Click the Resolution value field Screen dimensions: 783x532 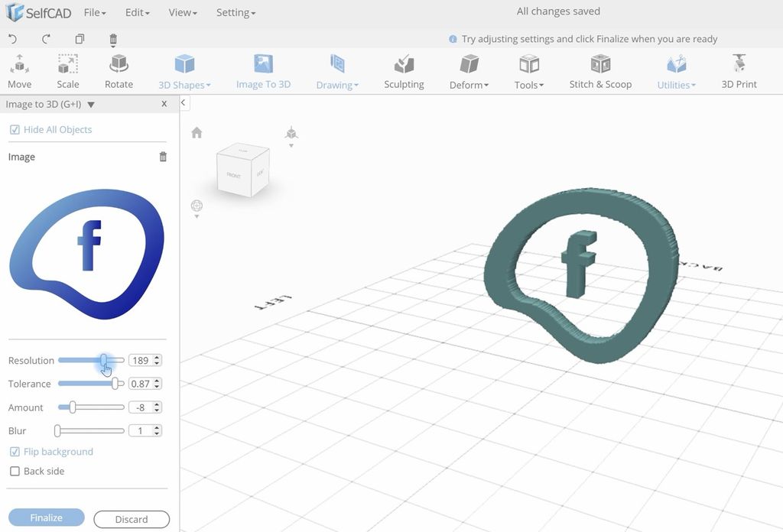pyautogui.click(x=141, y=360)
